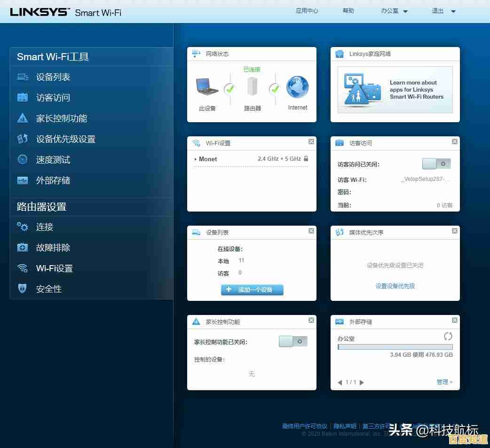Select the 设备优先级设置 sidebar icon
490x448 pixels.
click(x=22, y=139)
